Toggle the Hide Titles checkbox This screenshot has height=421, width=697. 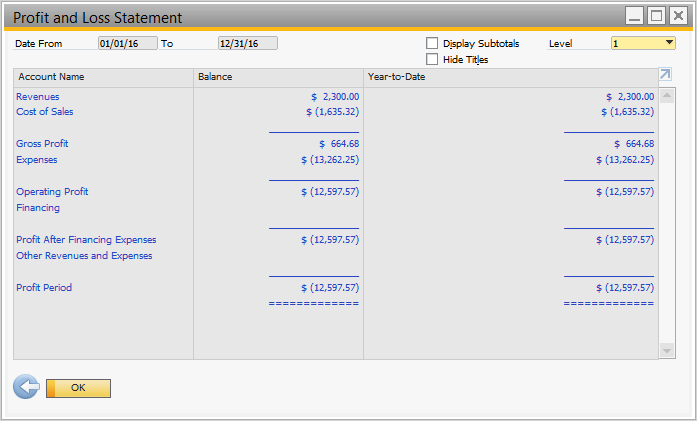pos(432,59)
